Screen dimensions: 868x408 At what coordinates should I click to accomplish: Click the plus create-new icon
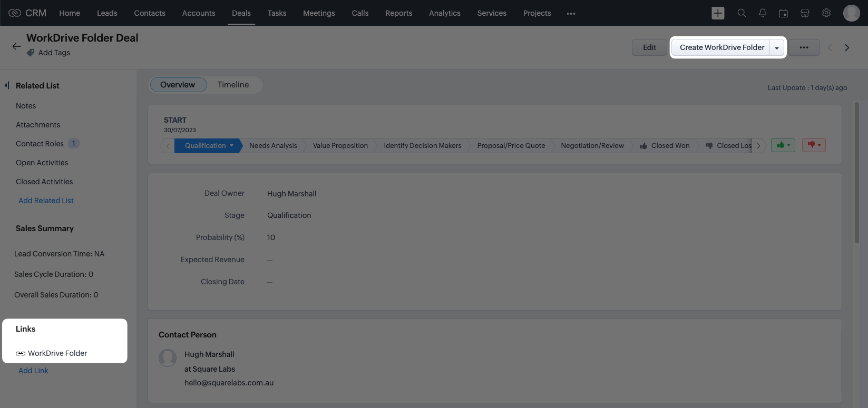coord(718,13)
